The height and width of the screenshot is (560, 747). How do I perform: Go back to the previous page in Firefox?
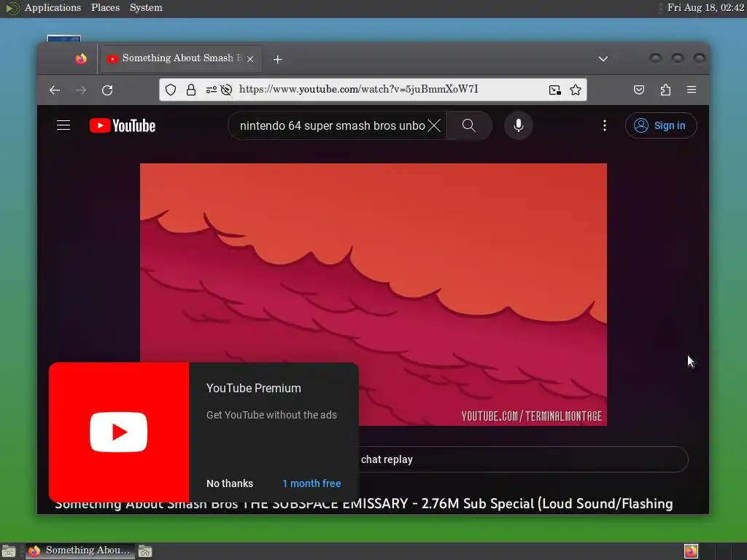coord(55,90)
